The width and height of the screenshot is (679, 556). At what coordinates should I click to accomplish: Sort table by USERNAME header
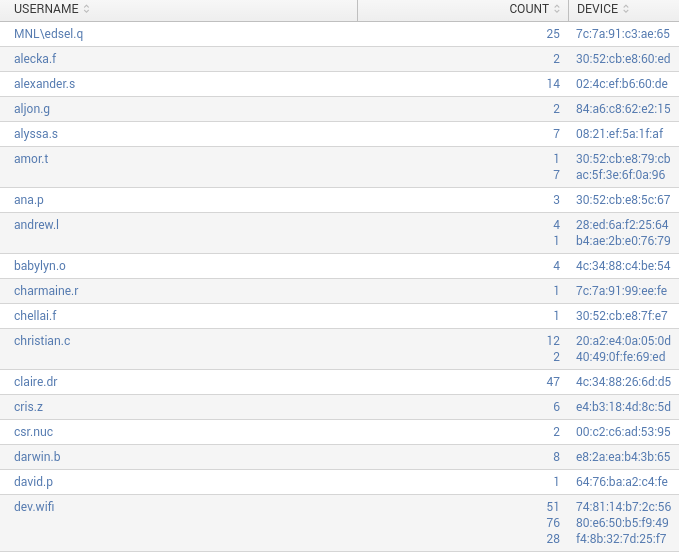pos(46,9)
